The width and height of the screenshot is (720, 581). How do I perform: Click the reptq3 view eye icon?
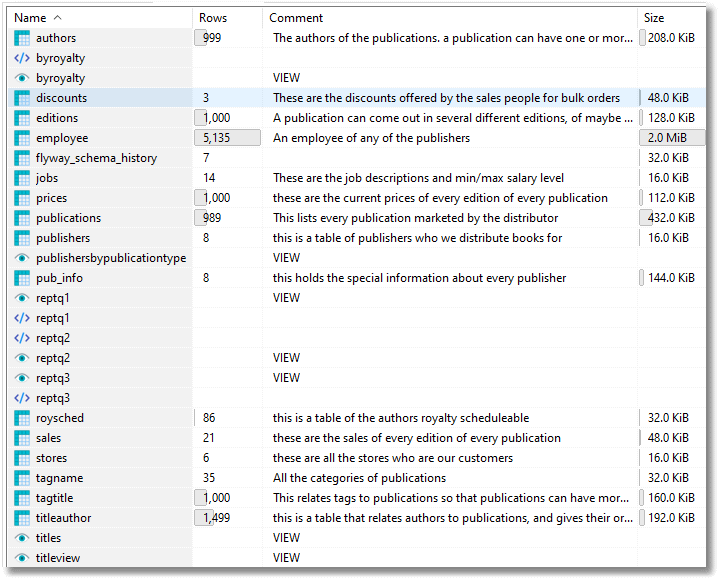pyautogui.click(x=22, y=378)
